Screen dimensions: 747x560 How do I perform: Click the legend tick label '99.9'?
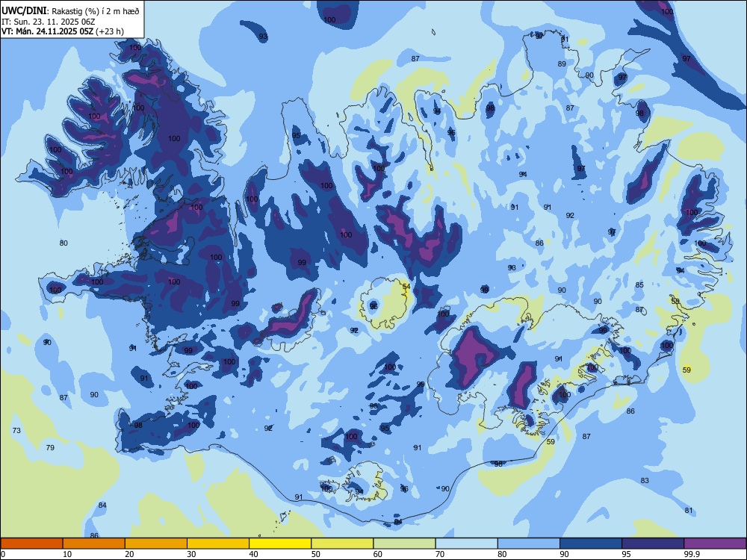(x=692, y=554)
